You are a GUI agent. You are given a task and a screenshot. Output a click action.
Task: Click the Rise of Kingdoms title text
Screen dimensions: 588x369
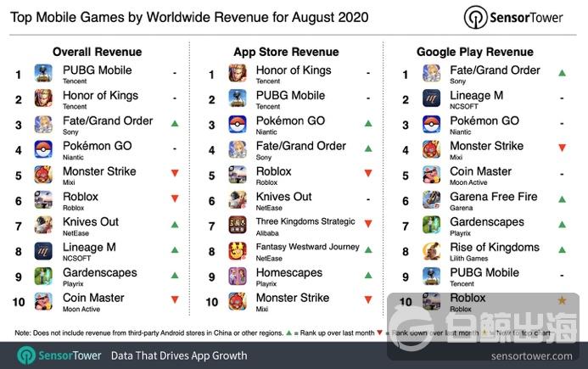(x=495, y=248)
